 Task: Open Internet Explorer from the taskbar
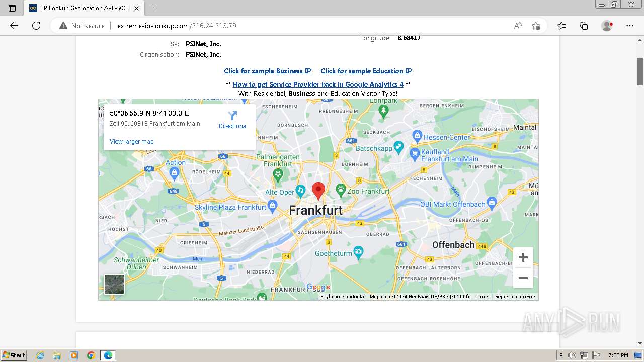[x=40, y=355]
